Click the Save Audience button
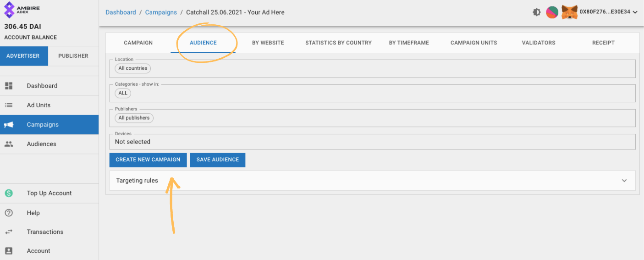Image resolution: width=644 pixels, height=260 pixels. click(x=218, y=160)
